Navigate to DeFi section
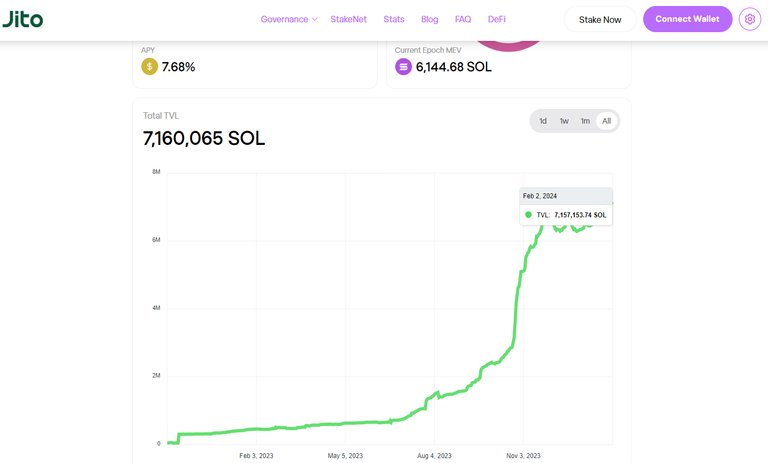The image size is (768, 463). (x=497, y=19)
